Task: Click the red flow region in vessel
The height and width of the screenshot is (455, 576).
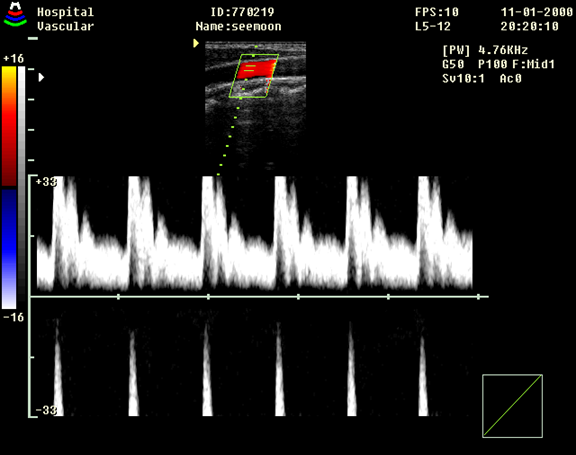Action: click(256, 69)
